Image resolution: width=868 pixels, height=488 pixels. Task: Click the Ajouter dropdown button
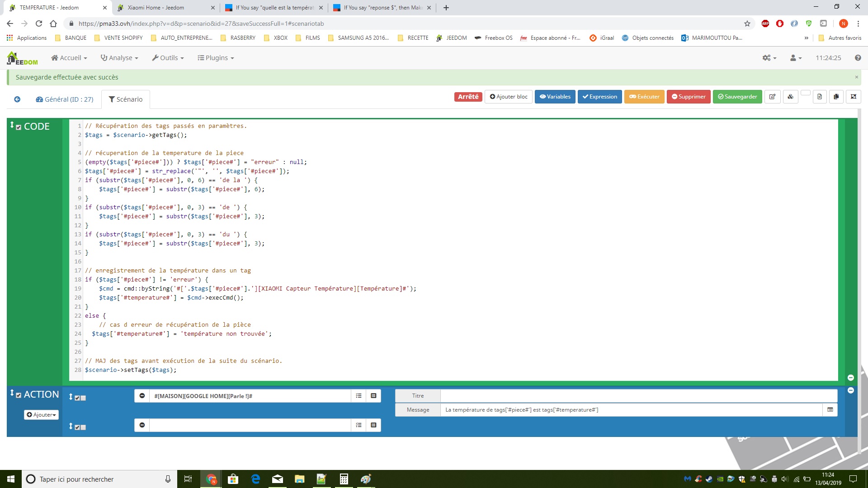[x=41, y=414]
